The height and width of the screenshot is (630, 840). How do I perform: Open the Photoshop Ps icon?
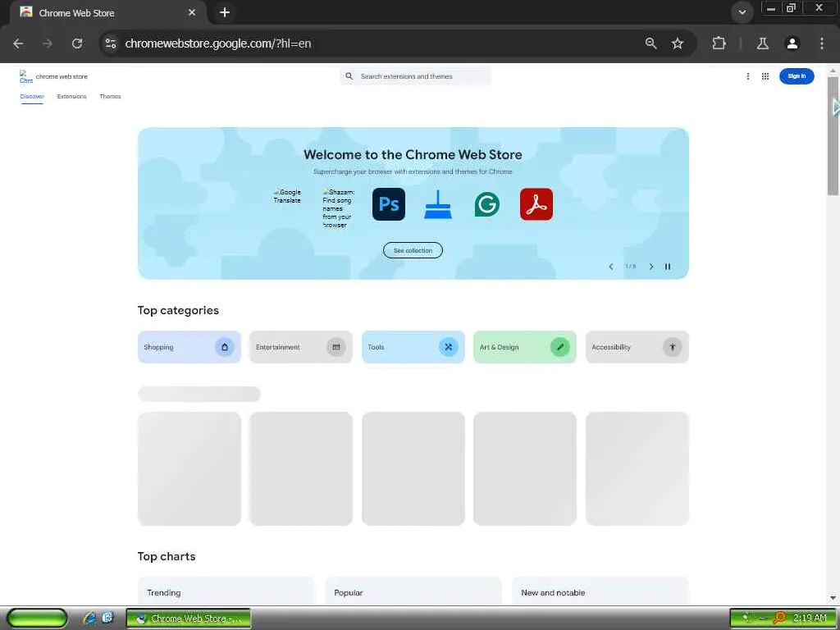[x=389, y=204]
